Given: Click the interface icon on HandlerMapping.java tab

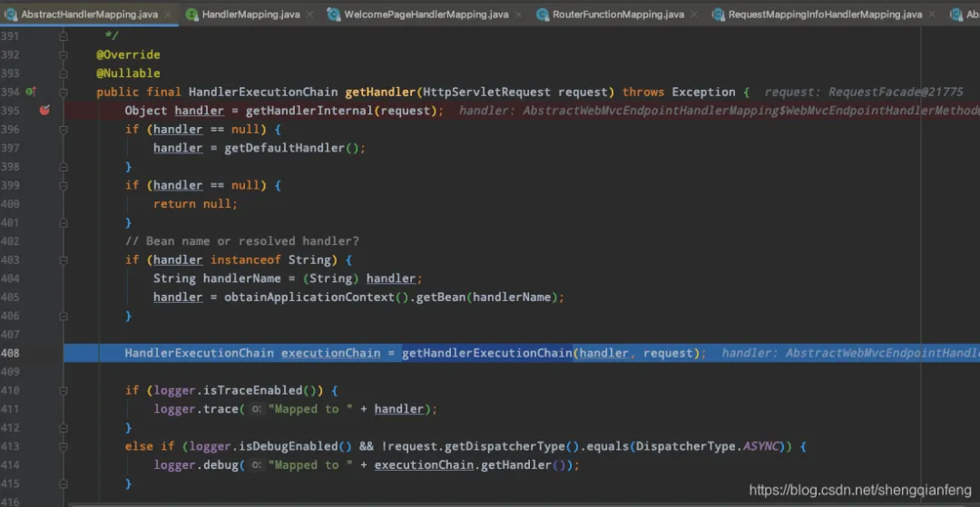Looking at the screenshot, I should pos(191,14).
